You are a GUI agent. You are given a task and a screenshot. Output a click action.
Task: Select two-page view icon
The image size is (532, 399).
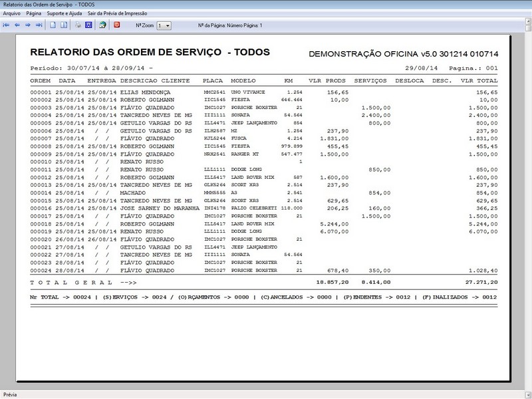point(64,25)
